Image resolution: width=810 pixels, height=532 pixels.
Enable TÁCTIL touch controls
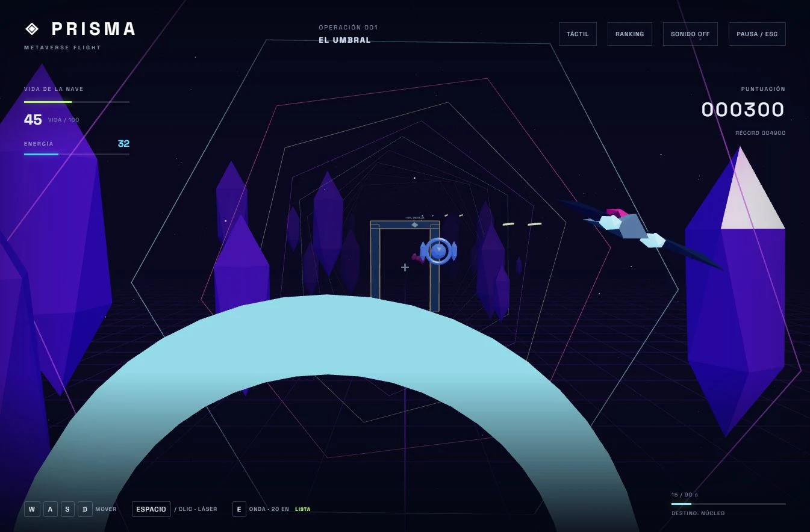click(578, 34)
